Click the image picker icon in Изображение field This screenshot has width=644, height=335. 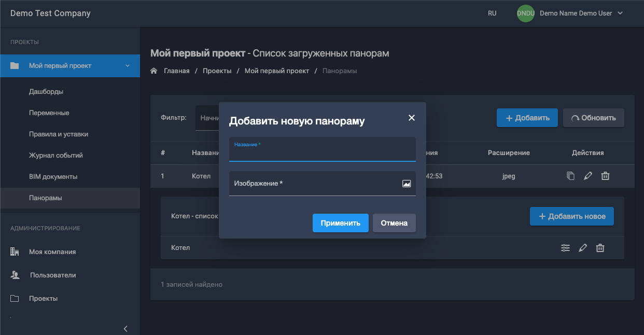click(407, 184)
